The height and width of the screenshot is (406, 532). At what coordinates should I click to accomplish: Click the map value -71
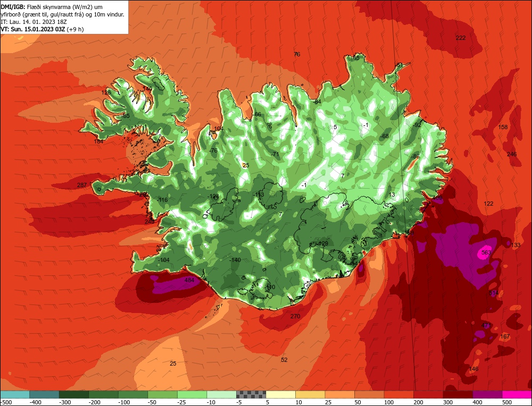point(275,154)
